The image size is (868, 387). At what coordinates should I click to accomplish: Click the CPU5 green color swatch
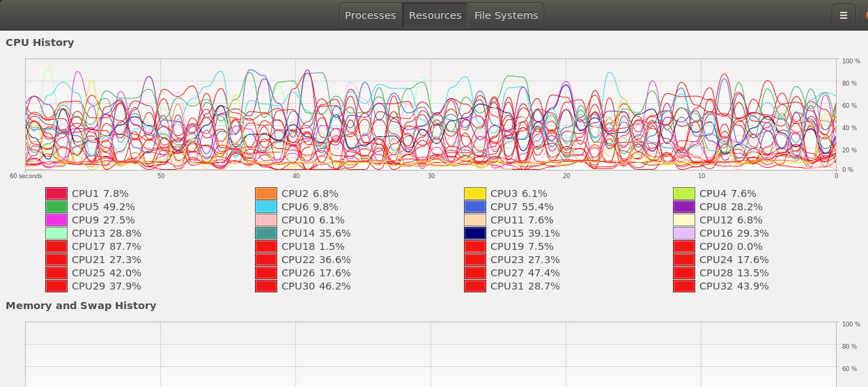[56, 207]
